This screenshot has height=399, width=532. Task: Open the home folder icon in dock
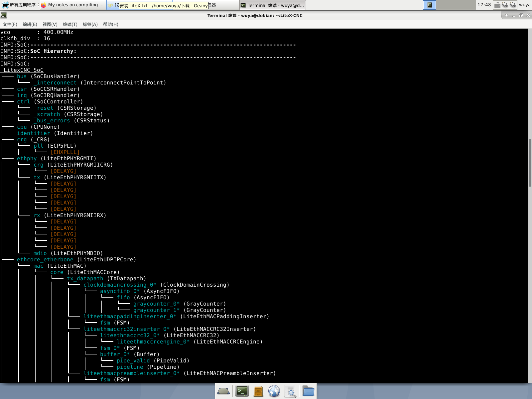(308, 391)
